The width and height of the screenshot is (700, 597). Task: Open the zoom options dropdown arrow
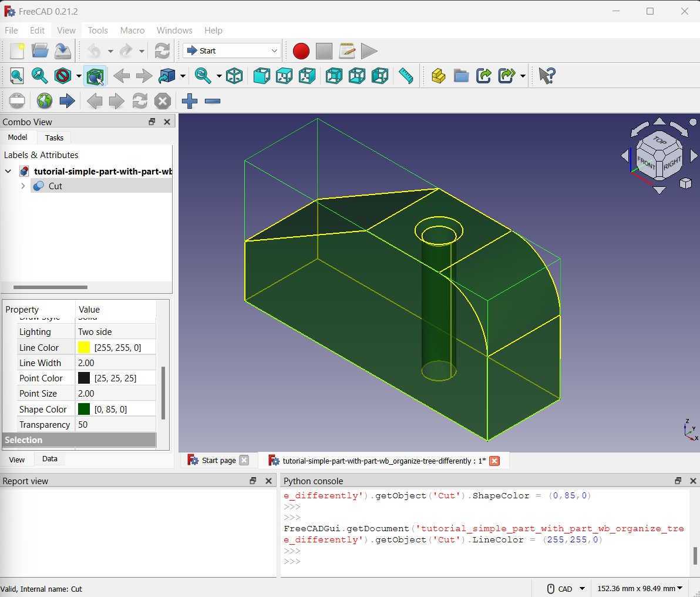218,76
